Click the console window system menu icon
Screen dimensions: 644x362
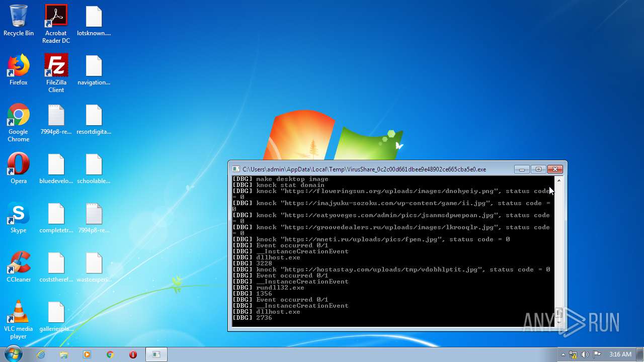pyautogui.click(x=236, y=169)
